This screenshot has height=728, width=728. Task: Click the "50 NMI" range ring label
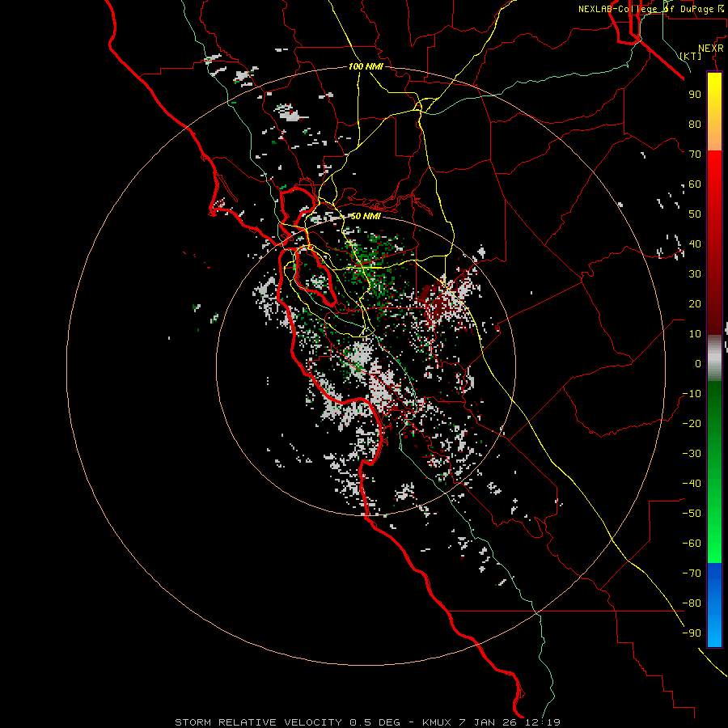(366, 216)
